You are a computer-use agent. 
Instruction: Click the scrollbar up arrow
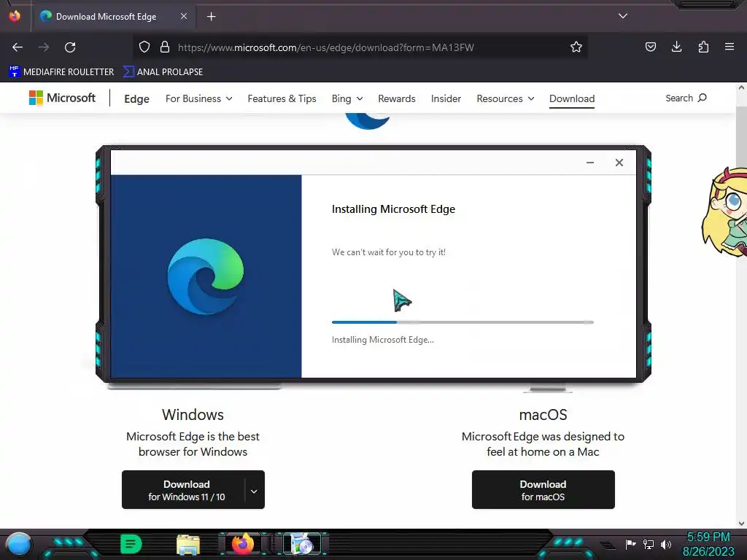741,87
